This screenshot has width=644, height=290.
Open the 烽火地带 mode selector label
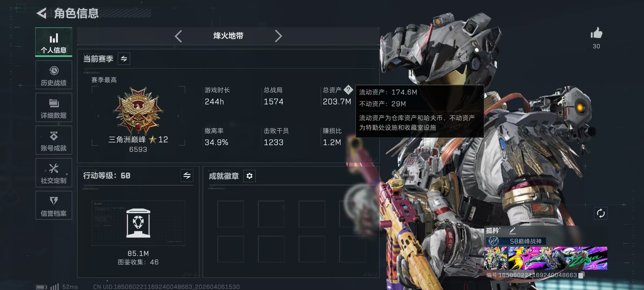point(228,36)
